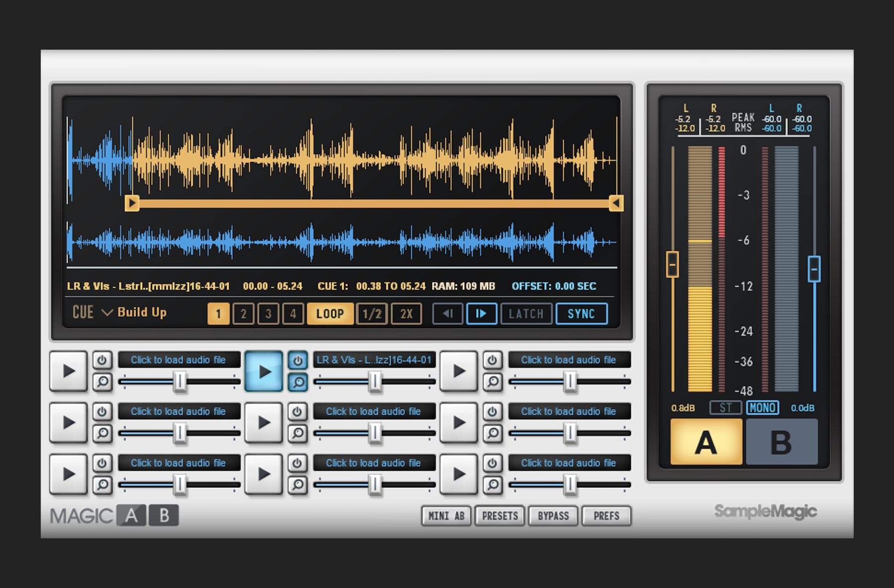The image size is (894, 588).
Task: Click magnifier icon of center slot
Action: pos(298,433)
